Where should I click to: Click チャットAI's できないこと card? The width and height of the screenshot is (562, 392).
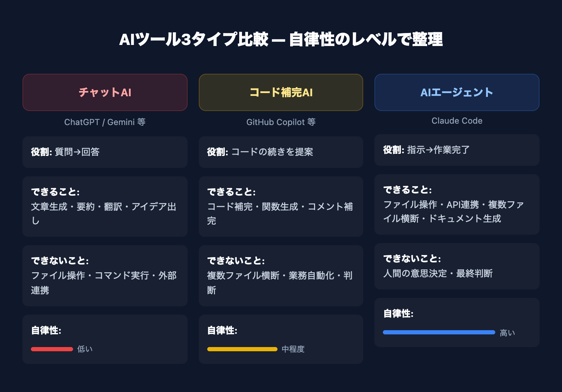[x=105, y=276]
